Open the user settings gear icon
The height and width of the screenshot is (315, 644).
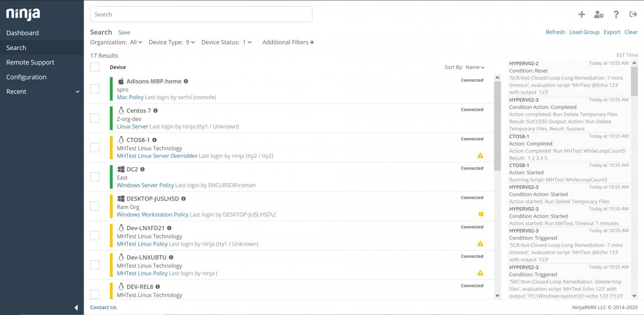[x=598, y=15]
